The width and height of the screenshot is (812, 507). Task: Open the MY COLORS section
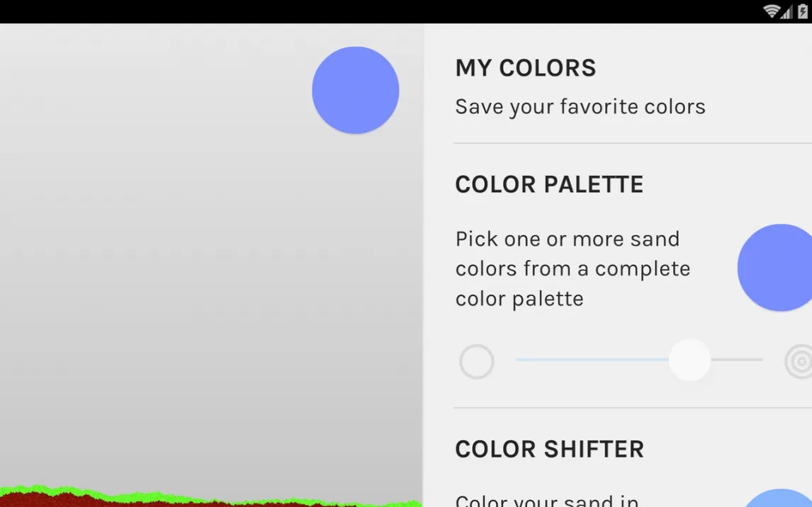pyautogui.click(x=525, y=68)
